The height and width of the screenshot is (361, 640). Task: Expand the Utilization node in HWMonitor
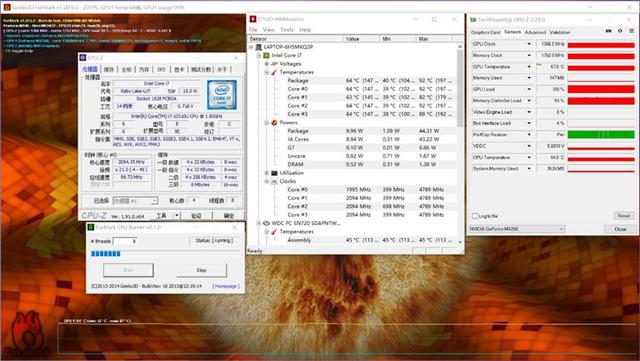pos(267,173)
